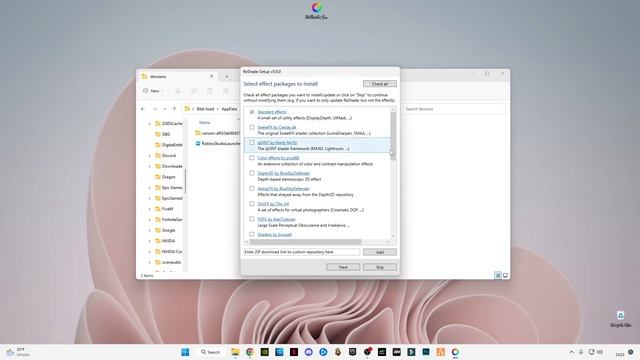The height and width of the screenshot is (360, 640).
Task: Switch Explorer to the details view icon
Action: tap(498, 276)
